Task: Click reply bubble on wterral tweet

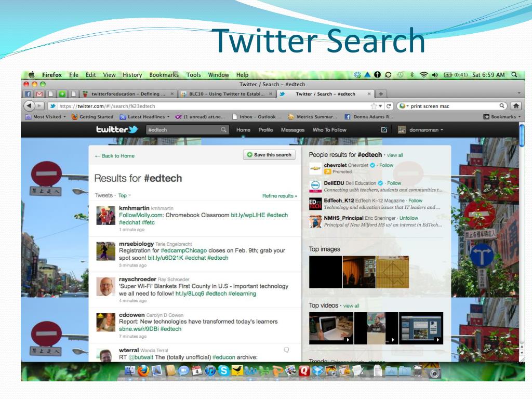Action: click(x=286, y=350)
